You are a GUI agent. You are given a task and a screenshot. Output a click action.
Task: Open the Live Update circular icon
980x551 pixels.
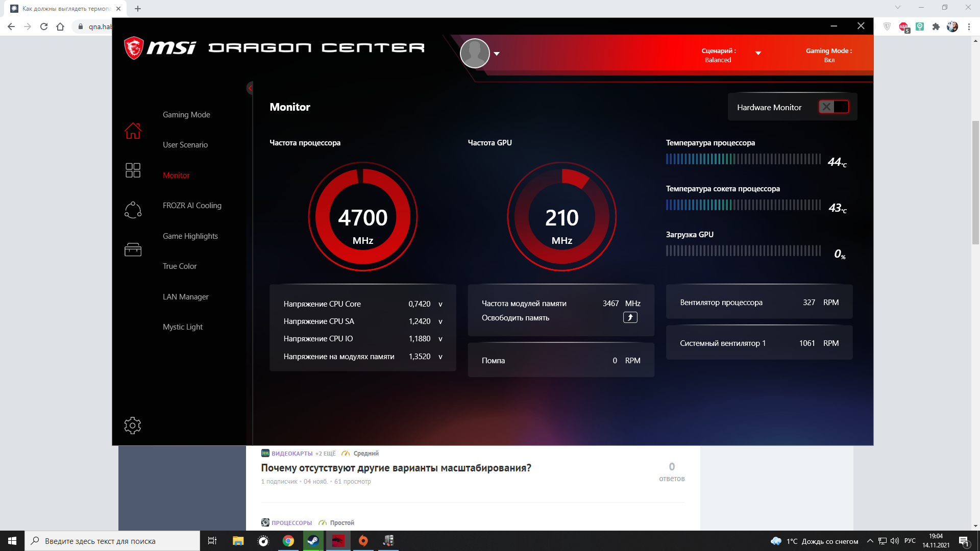pos(133,210)
